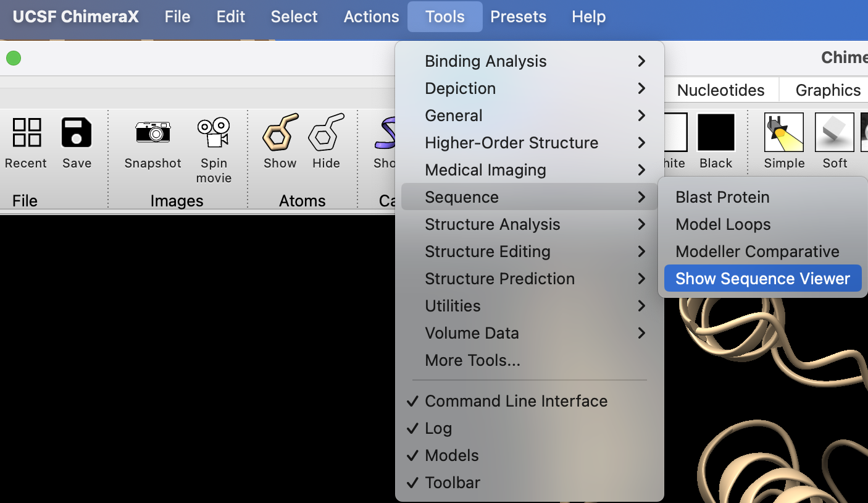Toggle the Log panel checkmark
This screenshot has height=503, width=868.
[438, 428]
